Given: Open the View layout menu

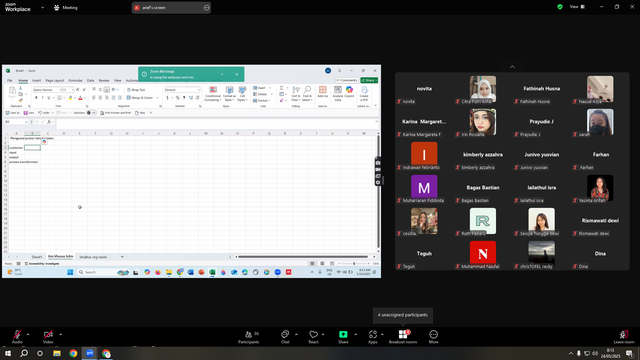Looking at the screenshot, I should point(577,7).
